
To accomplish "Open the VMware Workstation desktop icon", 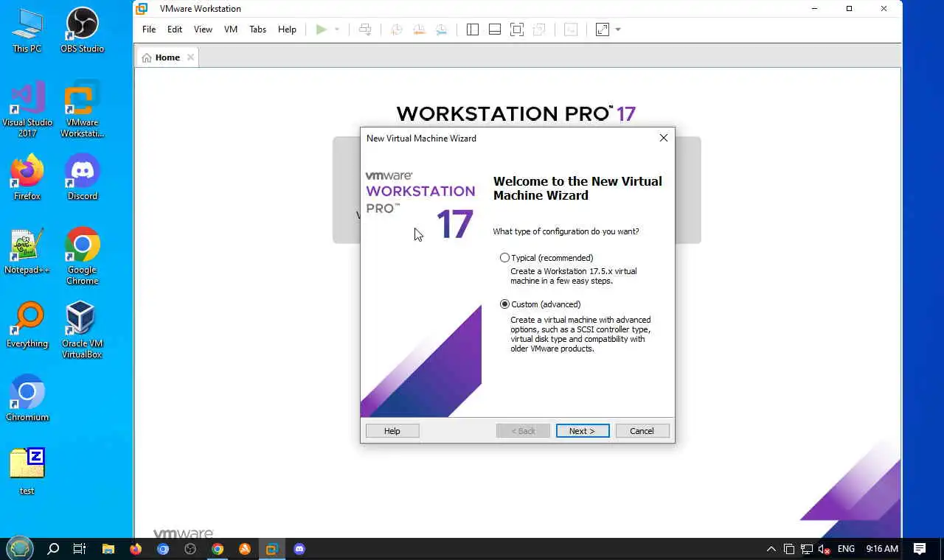I will click(x=83, y=110).
